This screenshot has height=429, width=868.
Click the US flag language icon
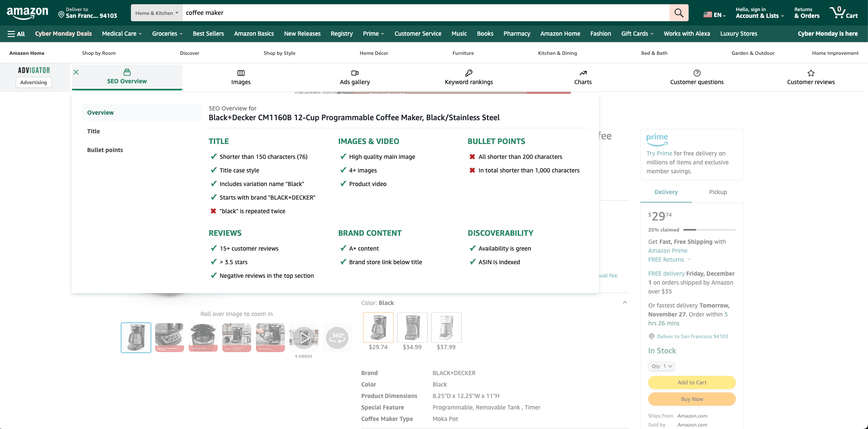point(707,15)
